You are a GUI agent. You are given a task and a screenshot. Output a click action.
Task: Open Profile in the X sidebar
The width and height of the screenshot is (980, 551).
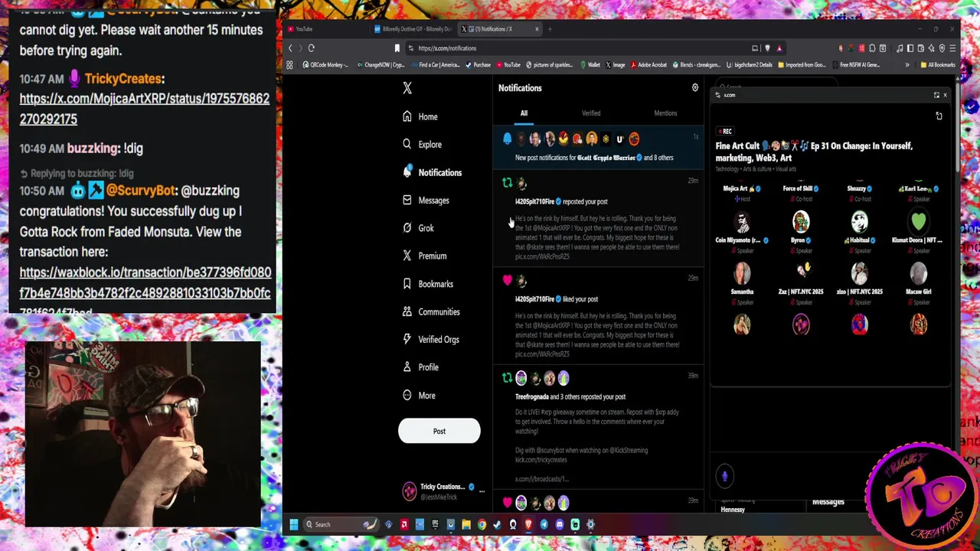pyautogui.click(x=420, y=367)
